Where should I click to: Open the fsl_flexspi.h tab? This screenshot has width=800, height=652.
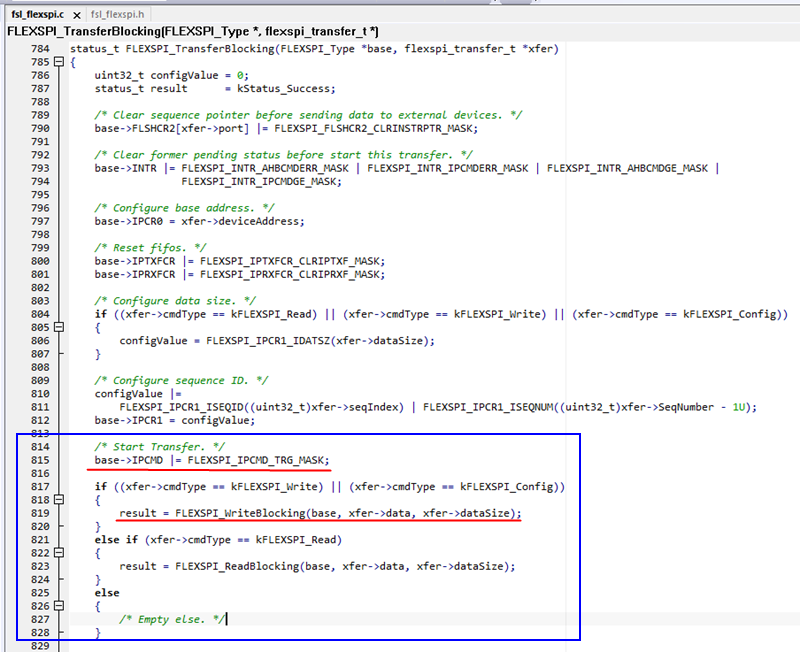click(x=117, y=15)
